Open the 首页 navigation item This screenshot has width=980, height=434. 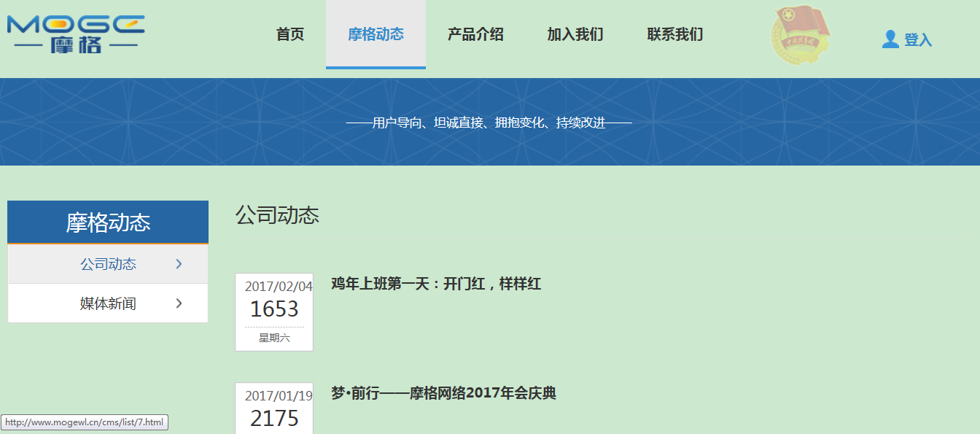pos(290,34)
